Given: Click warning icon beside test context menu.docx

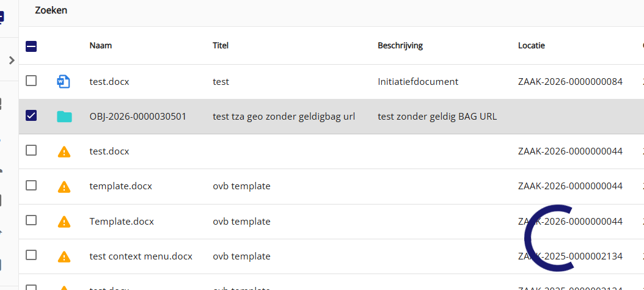Looking at the screenshot, I should tap(64, 256).
